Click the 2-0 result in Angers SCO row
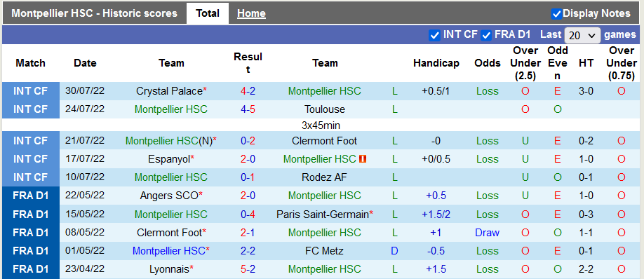644x279 pixels. [x=248, y=196]
